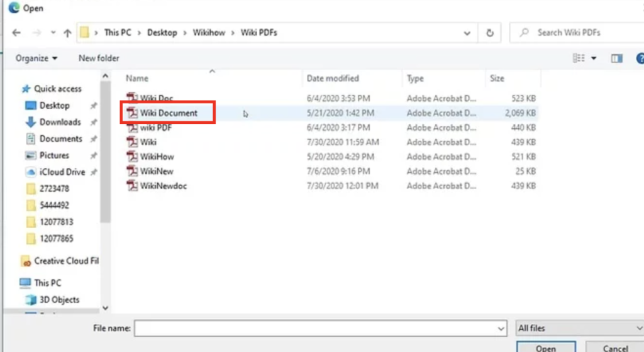Click the preview pane icon
The height and width of the screenshot is (352, 644).
click(616, 58)
